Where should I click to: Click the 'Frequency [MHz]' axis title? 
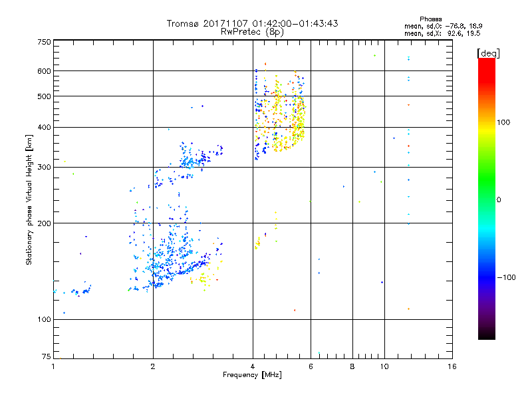point(252,375)
